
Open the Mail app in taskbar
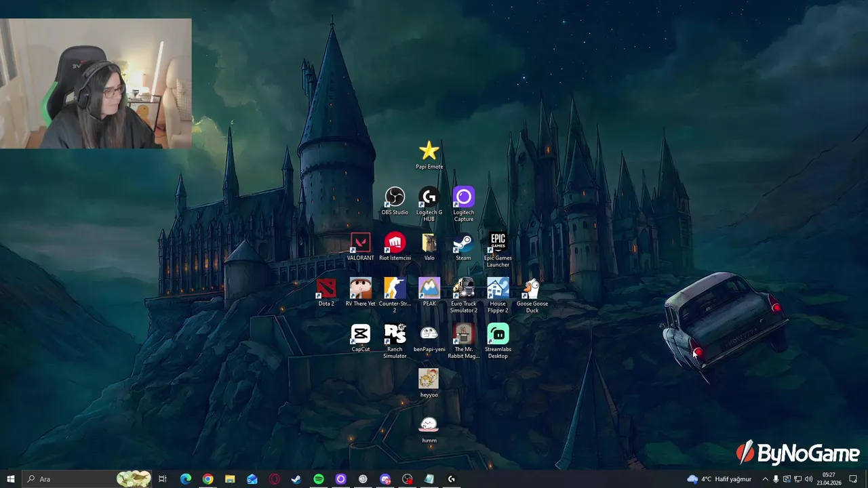252,479
